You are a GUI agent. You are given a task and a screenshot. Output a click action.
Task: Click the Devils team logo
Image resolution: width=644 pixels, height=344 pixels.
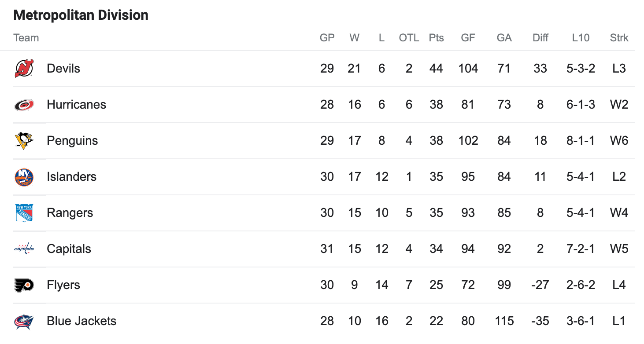24,69
